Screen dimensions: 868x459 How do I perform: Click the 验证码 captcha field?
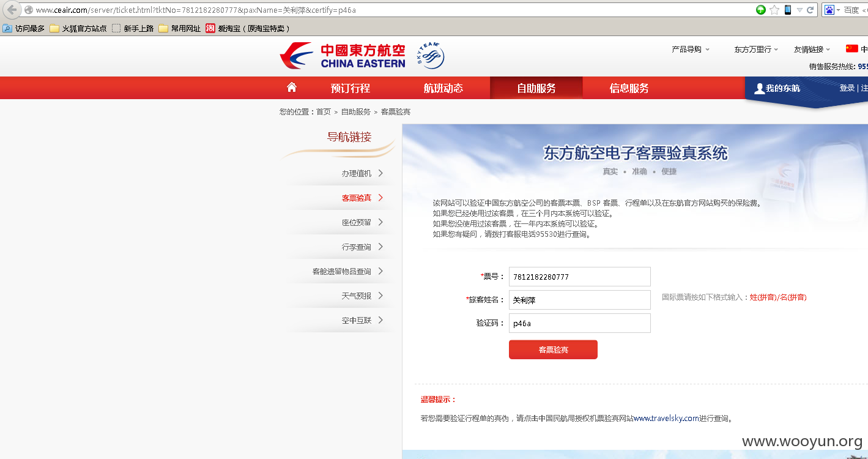[580, 323]
